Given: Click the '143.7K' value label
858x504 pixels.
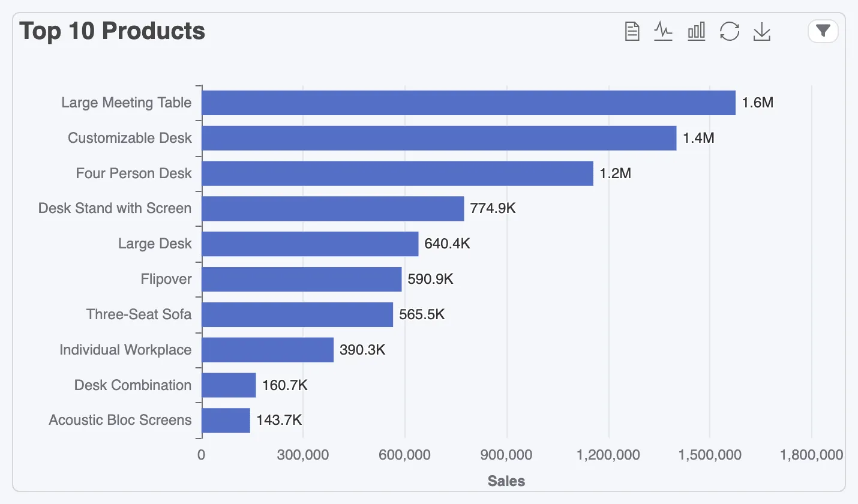Looking at the screenshot, I should 279,421.
